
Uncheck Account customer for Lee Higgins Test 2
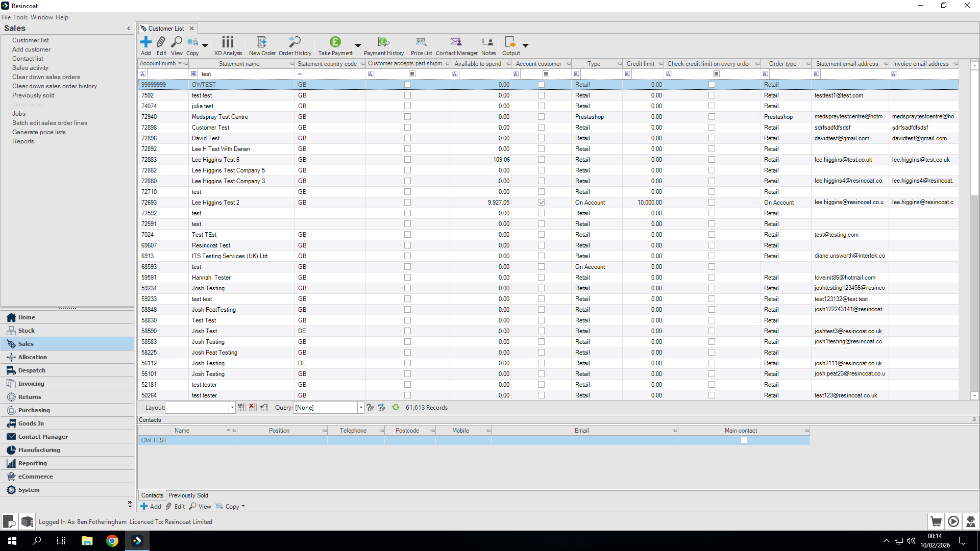pyautogui.click(x=541, y=203)
